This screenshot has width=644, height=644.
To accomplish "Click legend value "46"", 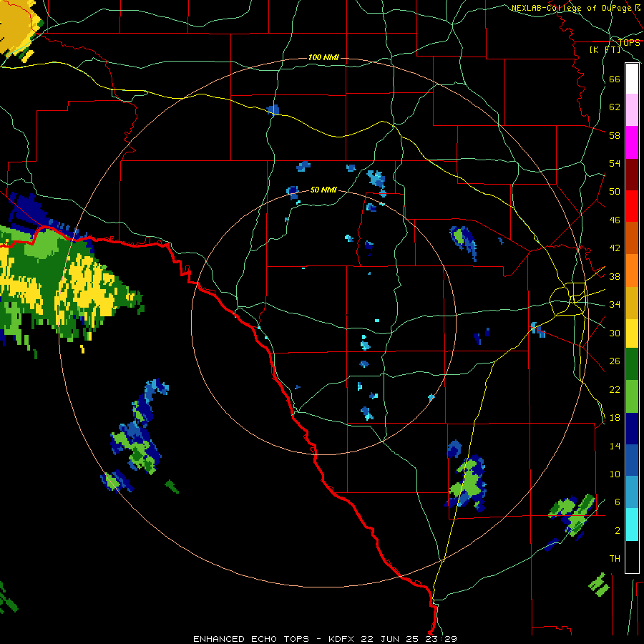I will 615,220.
